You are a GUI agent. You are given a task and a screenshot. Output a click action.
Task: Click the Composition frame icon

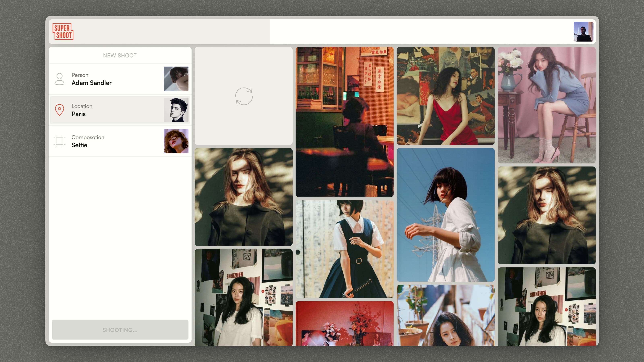click(x=60, y=141)
